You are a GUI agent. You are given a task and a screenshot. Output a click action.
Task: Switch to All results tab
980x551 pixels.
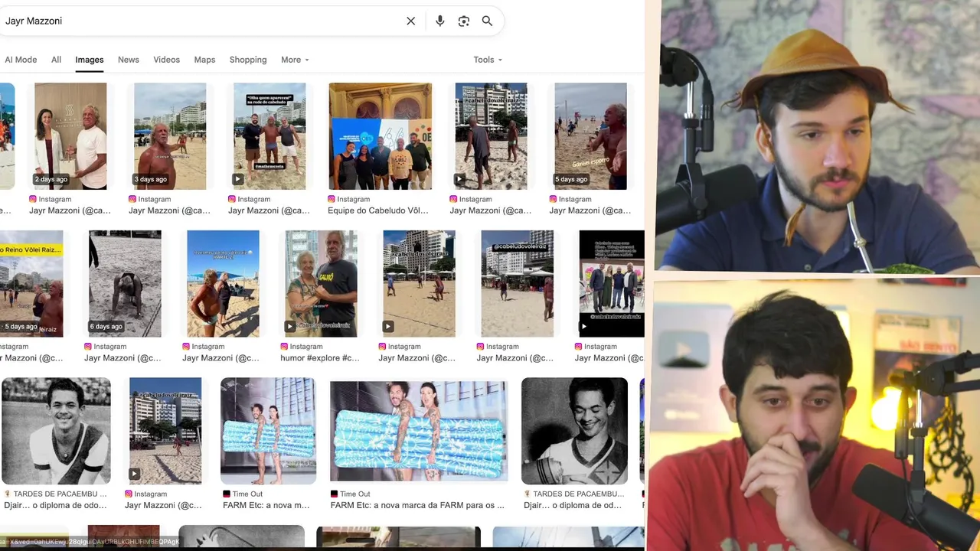click(56, 60)
